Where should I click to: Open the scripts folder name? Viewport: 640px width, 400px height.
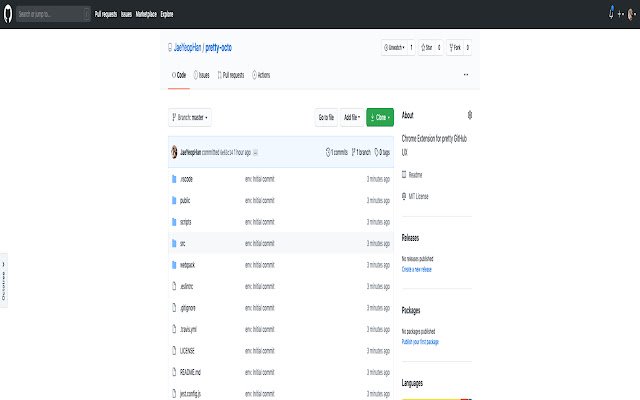coord(185,222)
